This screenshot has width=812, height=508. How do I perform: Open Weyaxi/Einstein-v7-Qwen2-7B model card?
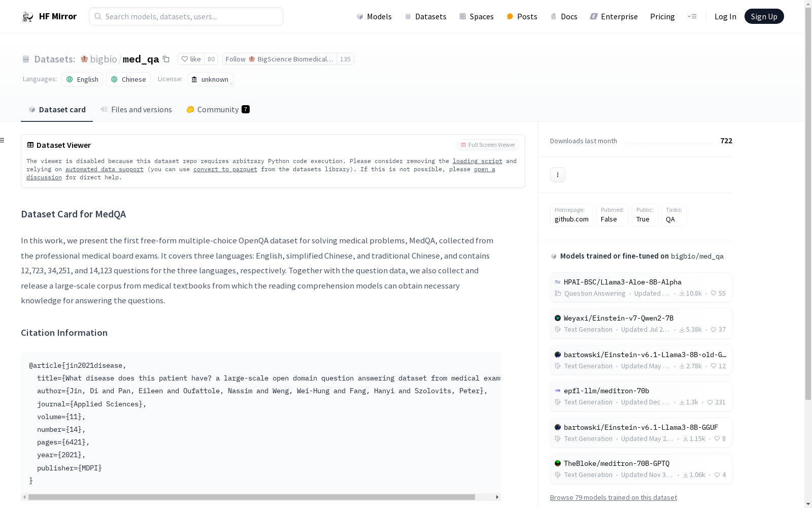click(641, 324)
